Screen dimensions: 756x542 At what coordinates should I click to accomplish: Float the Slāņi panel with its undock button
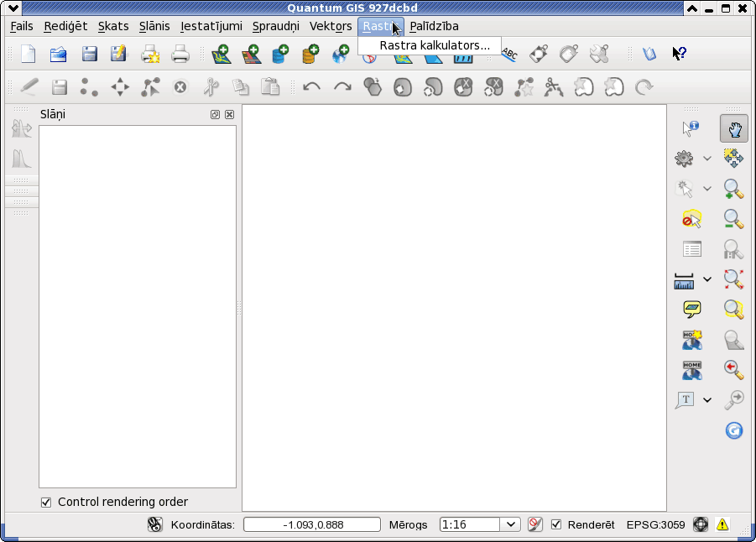215,114
